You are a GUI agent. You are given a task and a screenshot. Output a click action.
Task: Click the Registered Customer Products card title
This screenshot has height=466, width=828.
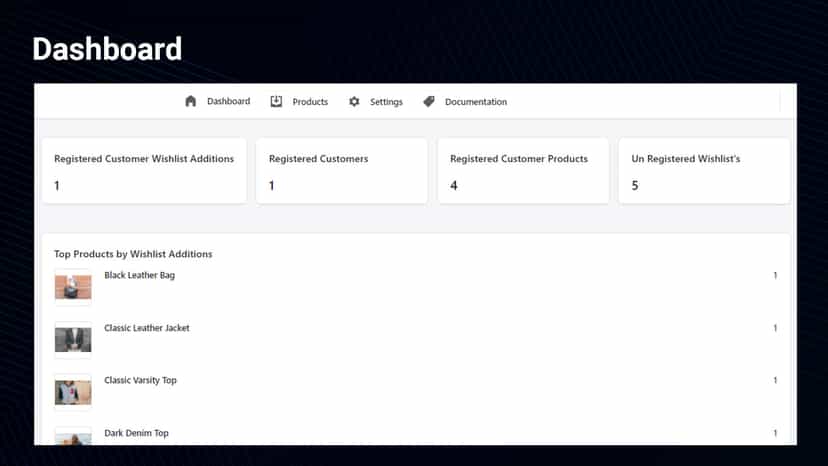click(x=519, y=159)
